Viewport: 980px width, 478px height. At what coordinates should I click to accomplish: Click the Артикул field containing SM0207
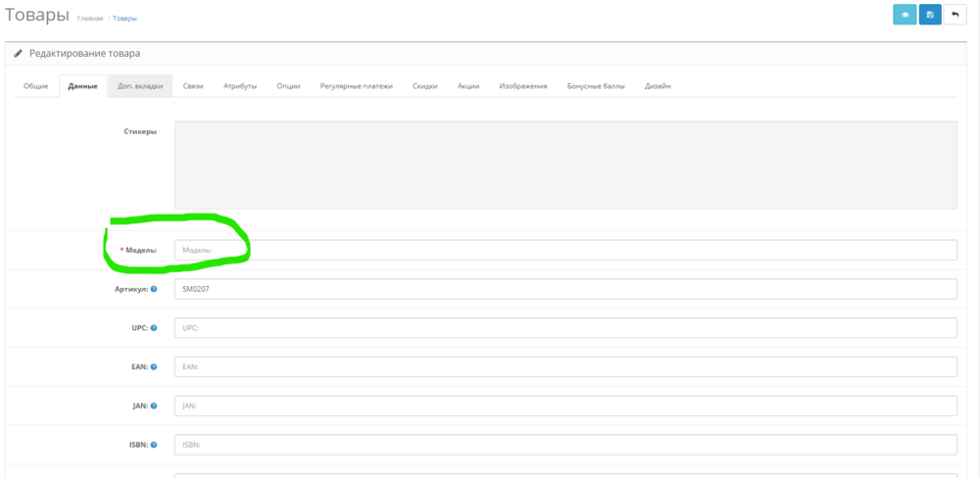[x=564, y=289]
